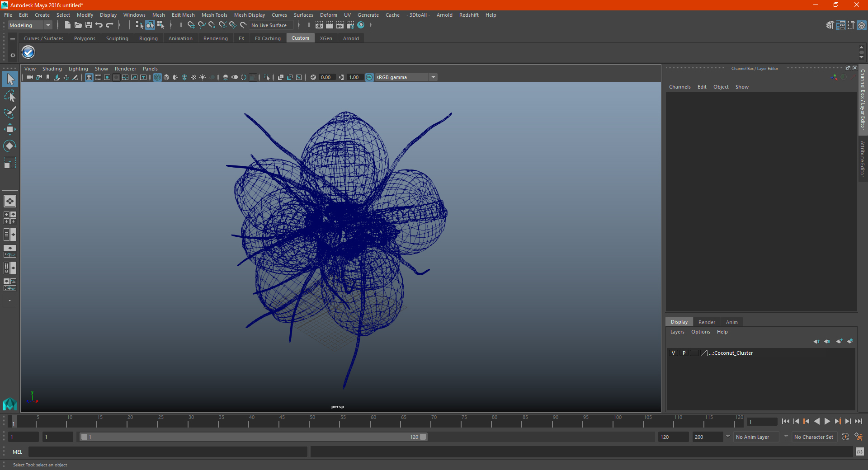Image resolution: width=868 pixels, height=470 pixels.
Task: Activate the Lasso select tool
Action: click(10, 96)
